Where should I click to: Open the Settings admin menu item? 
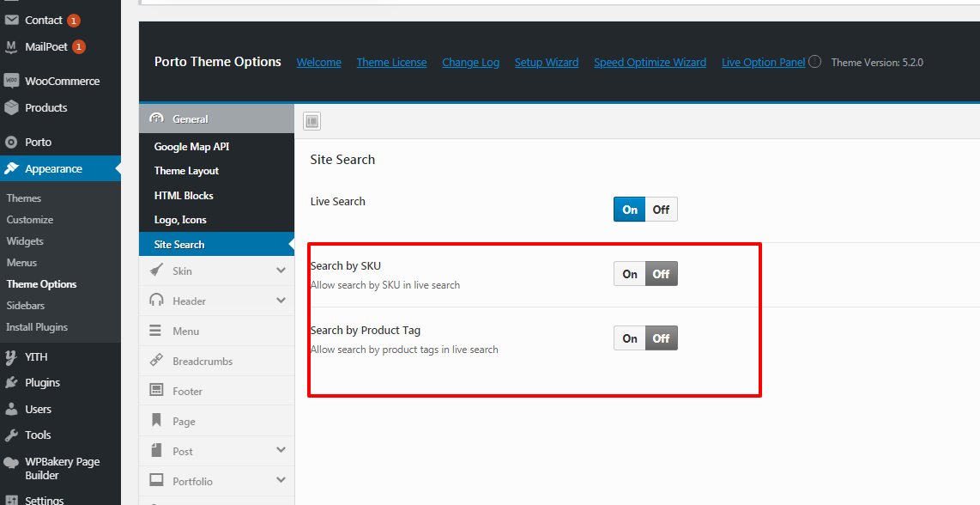tap(45, 500)
